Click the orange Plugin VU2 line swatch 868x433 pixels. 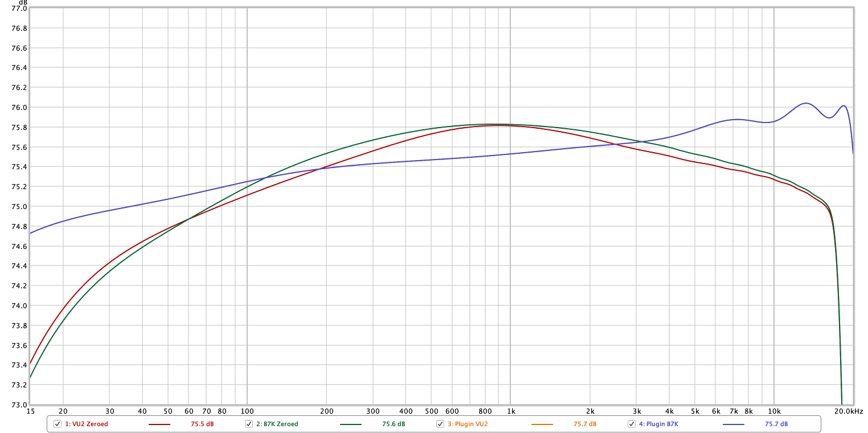pyautogui.click(x=542, y=424)
